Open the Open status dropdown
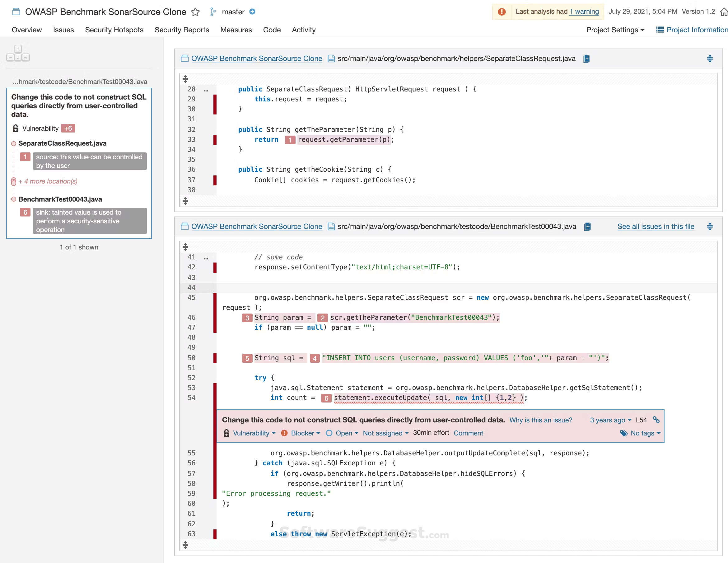Image resolution: width=728 pixels, height=563 pixels. tap(347, 433)
